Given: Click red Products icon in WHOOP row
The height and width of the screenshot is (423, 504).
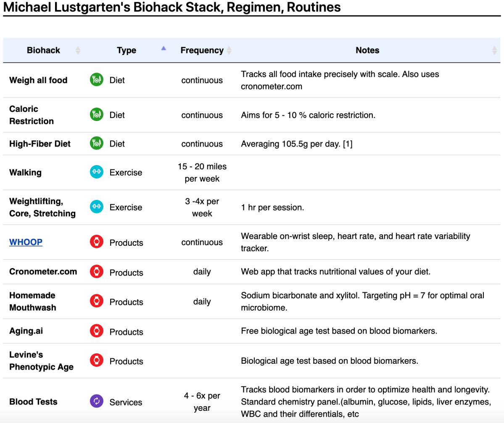Looking at the screenshot, I should [x=97, y=242].
